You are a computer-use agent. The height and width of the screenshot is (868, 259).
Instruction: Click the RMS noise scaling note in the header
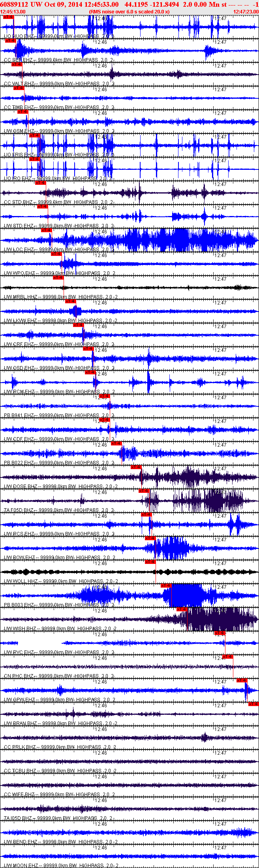coord(129,11)
